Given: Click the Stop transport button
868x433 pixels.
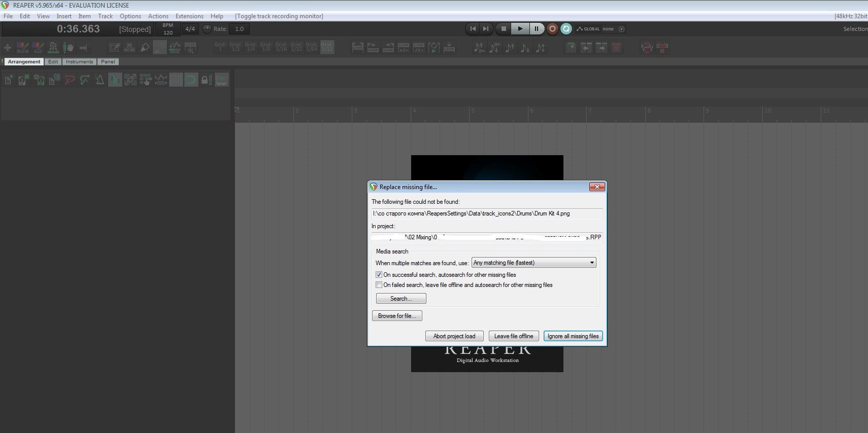Looking at the screenshot, I should [504, 29].
